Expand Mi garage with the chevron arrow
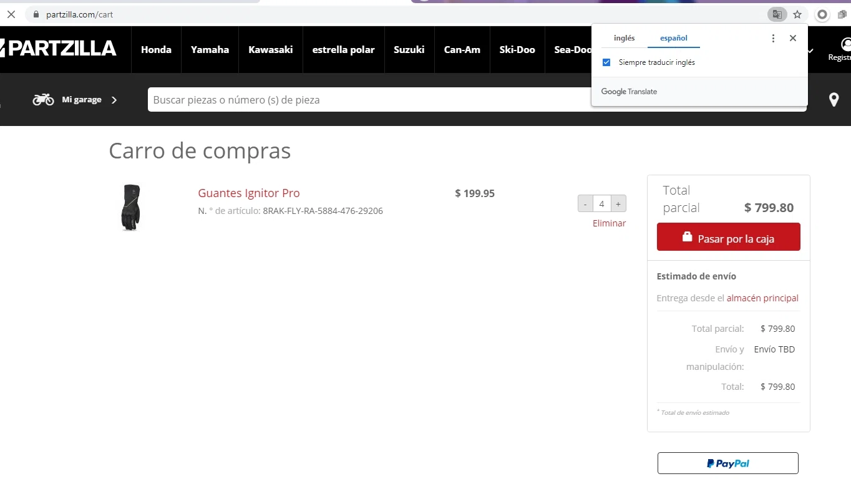The image size is (851, 504). (x=114, y=100)
